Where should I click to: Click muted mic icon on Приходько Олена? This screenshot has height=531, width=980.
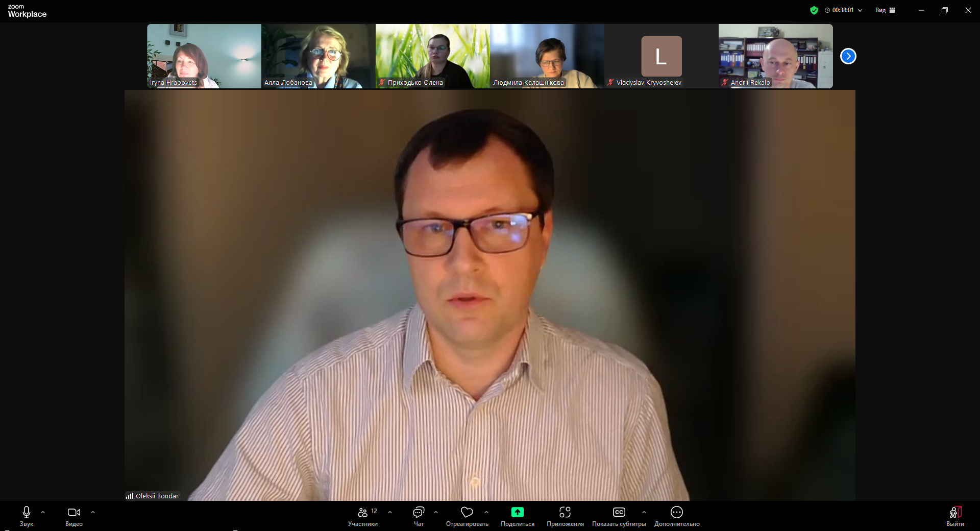[382, 82]
